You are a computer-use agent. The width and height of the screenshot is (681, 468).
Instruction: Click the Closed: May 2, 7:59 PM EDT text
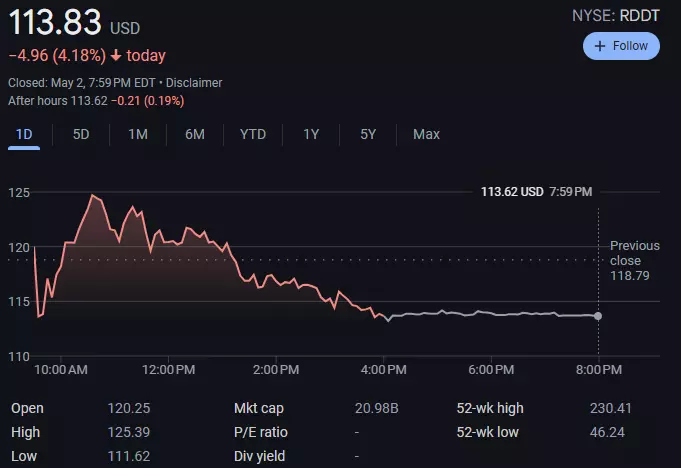click(x=82, y=82)
